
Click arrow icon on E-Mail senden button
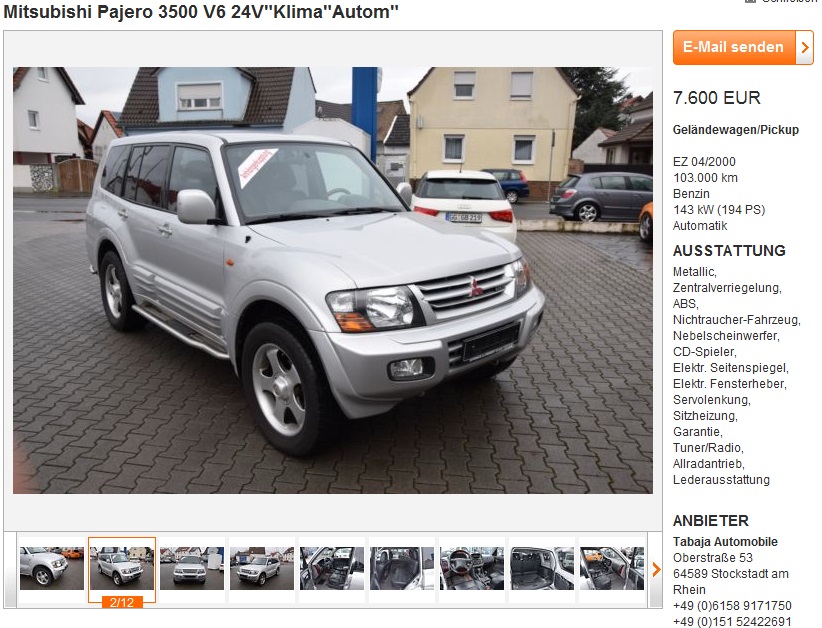[x=805, y=47]
